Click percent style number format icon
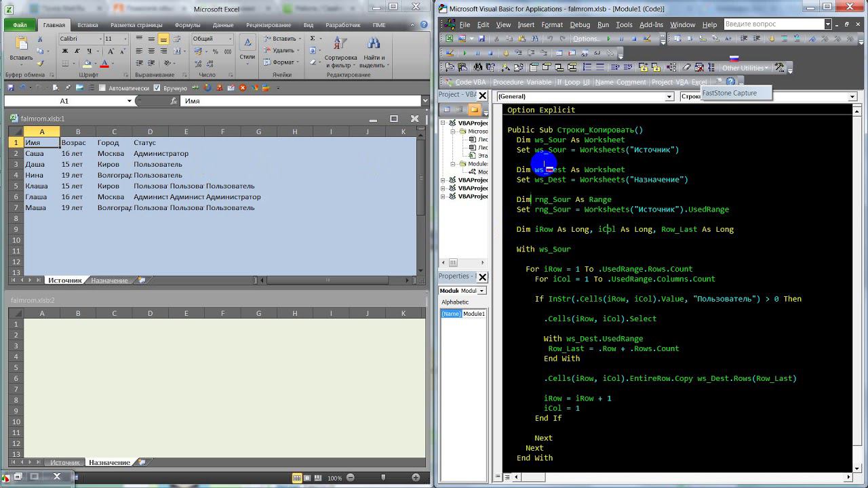 (216, 52)
